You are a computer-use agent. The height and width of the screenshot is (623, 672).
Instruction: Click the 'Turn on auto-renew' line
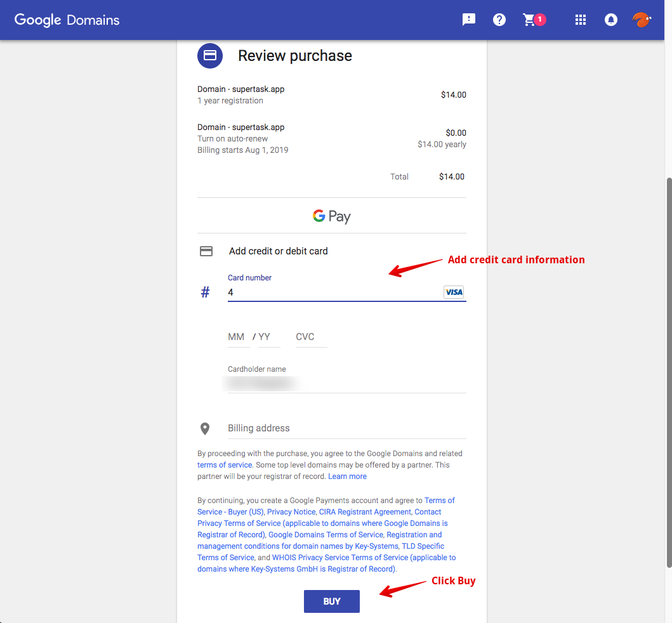(232, 139)
